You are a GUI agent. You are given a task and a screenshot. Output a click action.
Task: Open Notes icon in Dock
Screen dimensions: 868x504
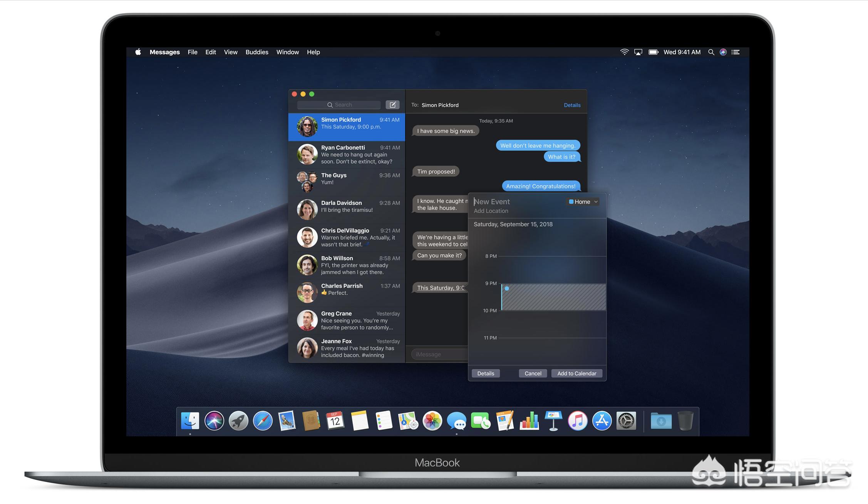359,421
